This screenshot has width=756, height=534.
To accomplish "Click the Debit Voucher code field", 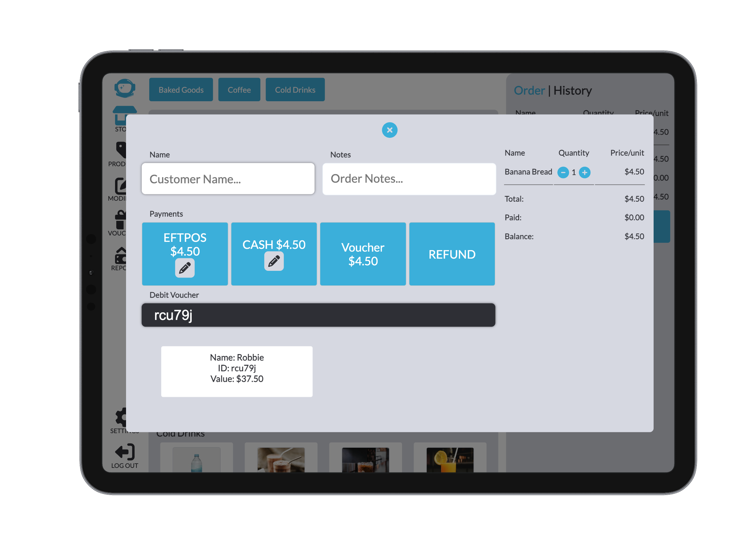I will 318,315.
